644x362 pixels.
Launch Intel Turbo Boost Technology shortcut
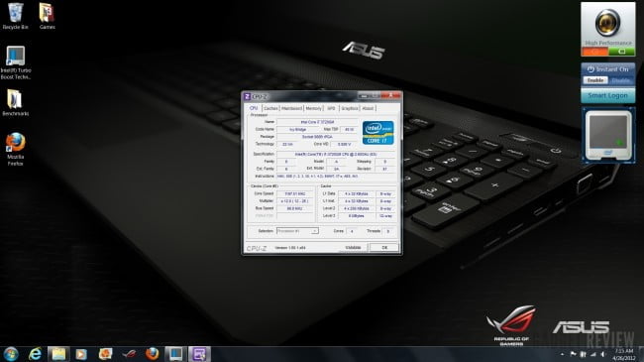[16, 62]
